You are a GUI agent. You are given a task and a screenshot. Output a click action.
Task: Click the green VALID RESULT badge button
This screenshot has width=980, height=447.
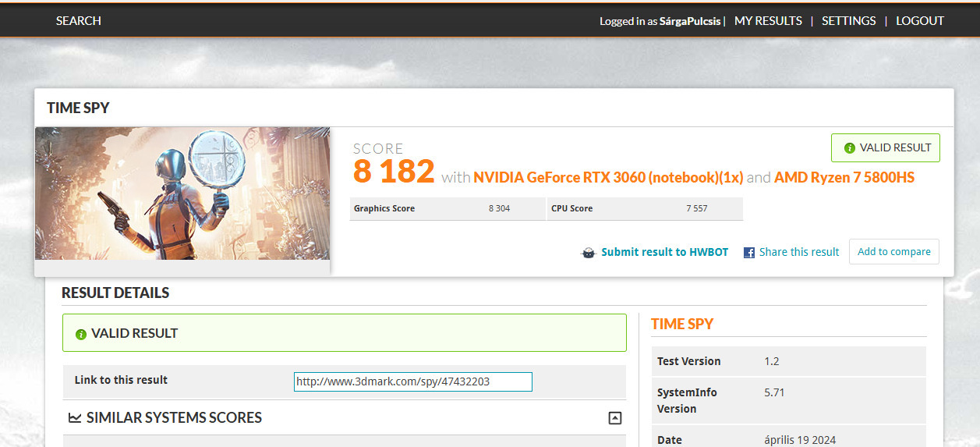tap(886, 147)
